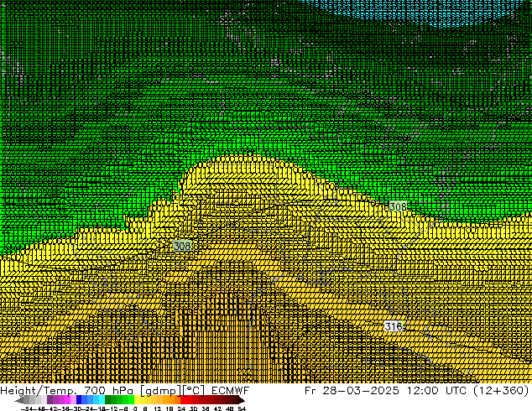Image resolution: width=532 pixels, height=411 pixels.
Task: Click the '[gdmp]' unit label
Action: (x=161, y=391)
